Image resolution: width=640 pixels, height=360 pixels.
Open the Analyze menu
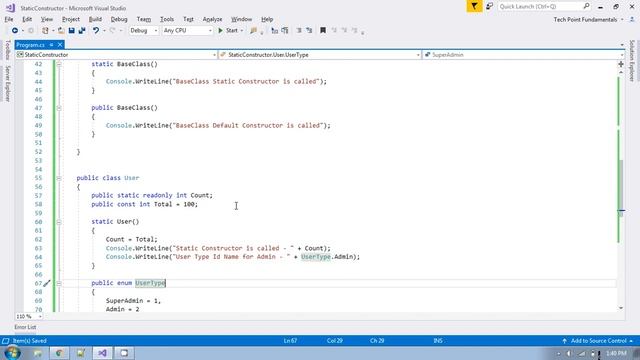click(x=212, y=19)
